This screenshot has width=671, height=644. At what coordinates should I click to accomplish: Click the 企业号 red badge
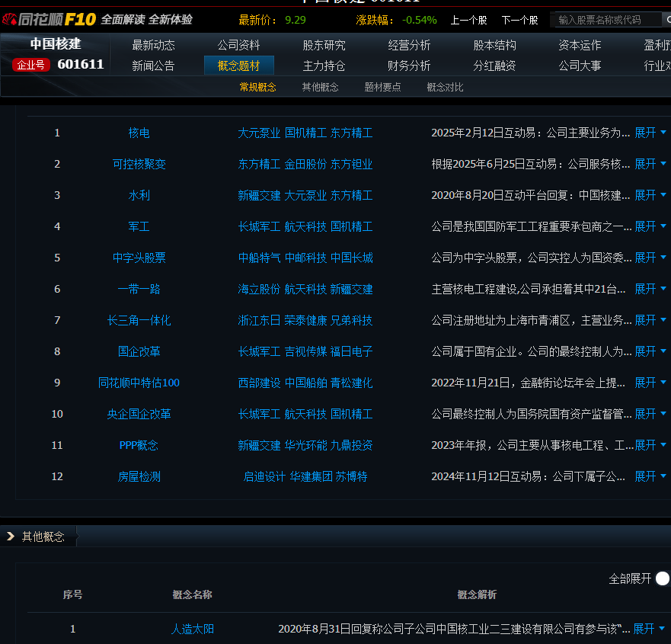[30, 65]
